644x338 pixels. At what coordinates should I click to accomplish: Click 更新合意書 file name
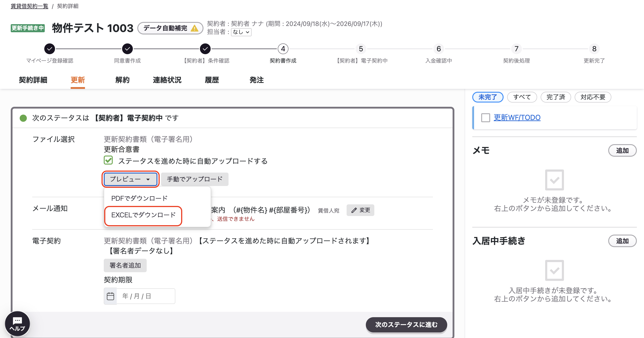click(121, 149)
